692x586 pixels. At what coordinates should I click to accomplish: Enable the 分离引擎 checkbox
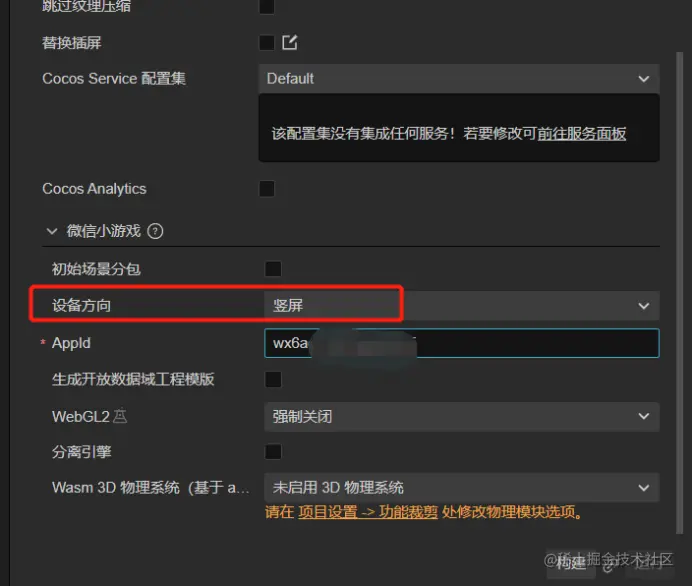273,451
